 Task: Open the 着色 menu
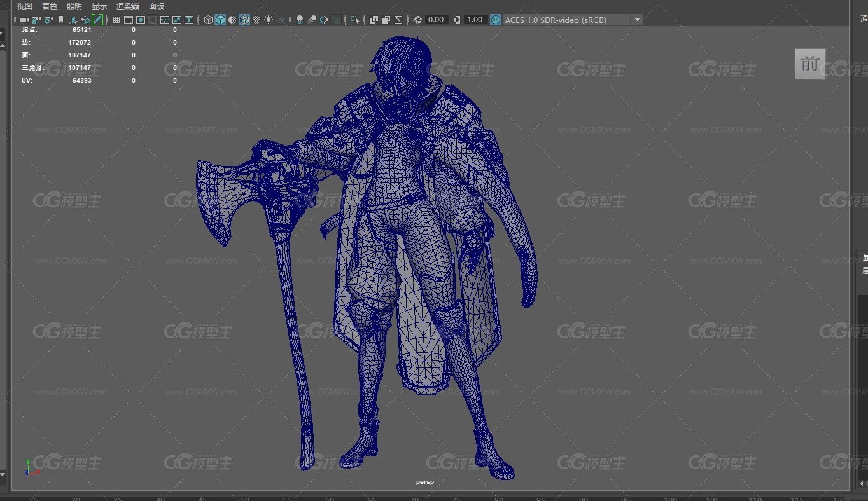50,6
